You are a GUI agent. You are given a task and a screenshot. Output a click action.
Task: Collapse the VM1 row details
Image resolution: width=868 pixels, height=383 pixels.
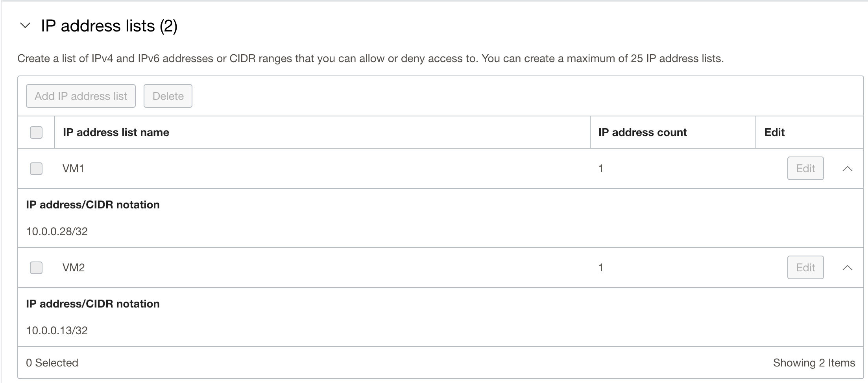[x=848, y=168]
